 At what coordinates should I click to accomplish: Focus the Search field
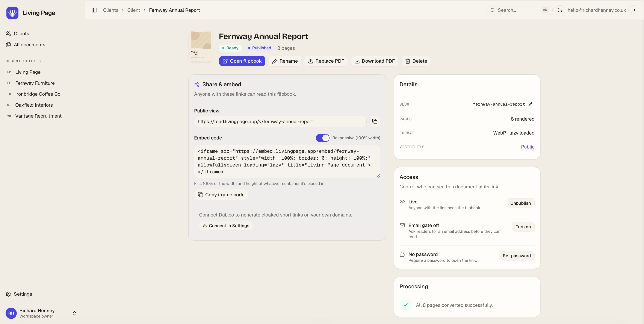(x=519, y=10)
